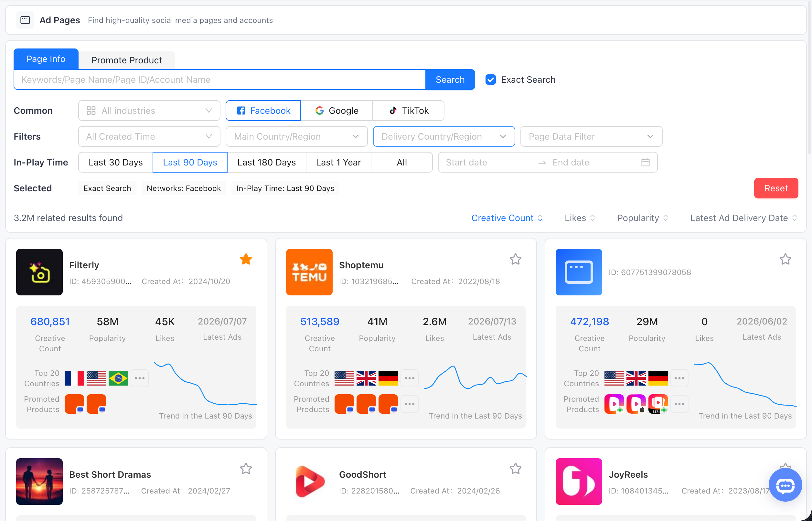Viewport: 812px width, 521px height.
Task: Open the live chat support bubble
Action: [785, 485]
